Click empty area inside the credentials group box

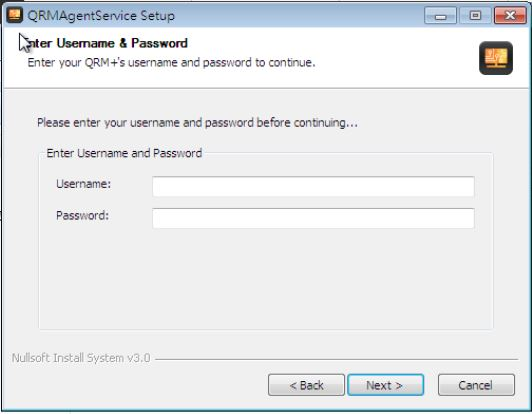pyautogui.click(x=266, y=278)
